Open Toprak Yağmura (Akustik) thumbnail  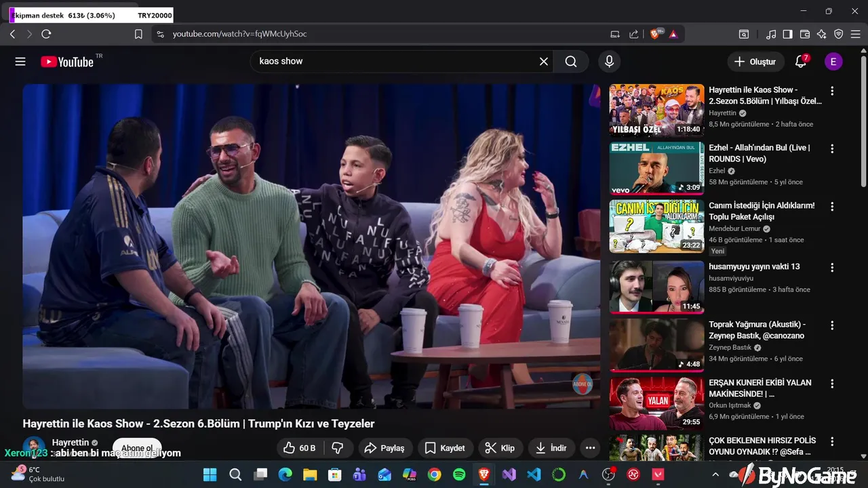coord(656,345)
